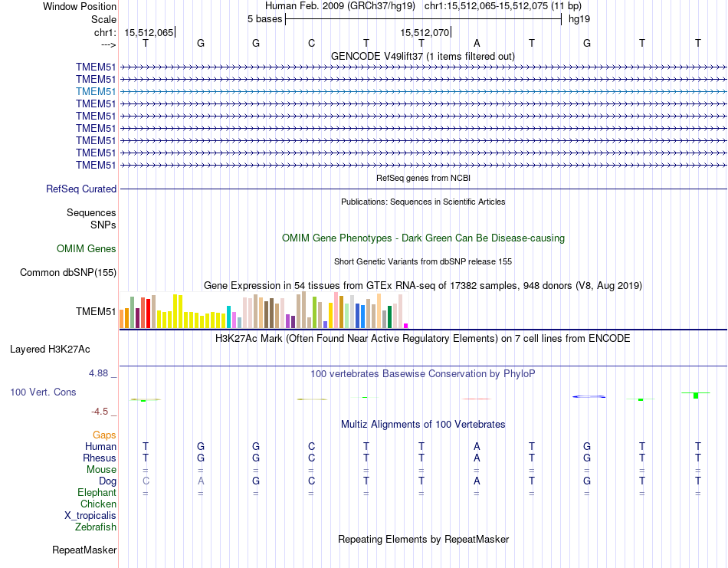Click the faded C in the Dog row
This screenshot has height=568, width=728.
click(x=146, y=481)
